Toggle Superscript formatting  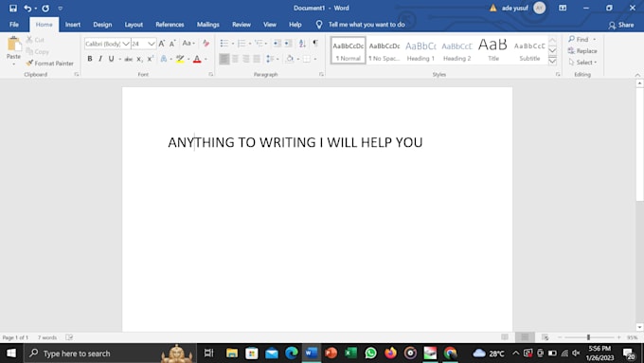(151, 59)
